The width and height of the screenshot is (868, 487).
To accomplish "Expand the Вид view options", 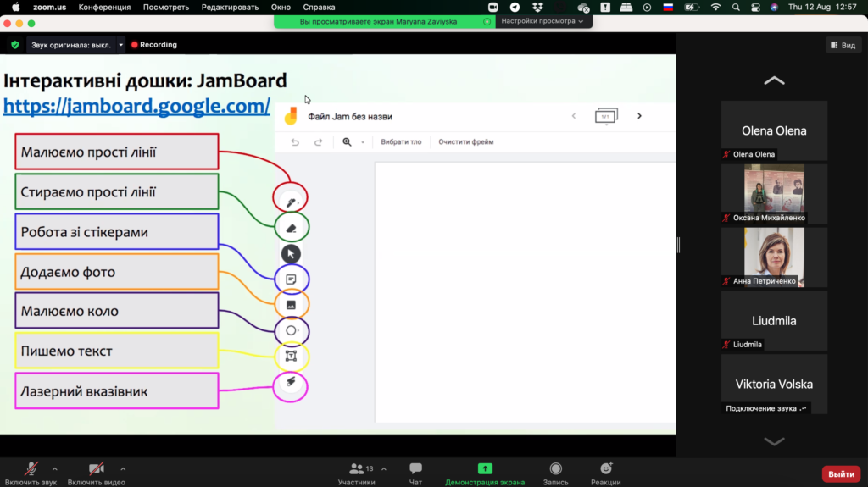I will [x=843, y=45].
